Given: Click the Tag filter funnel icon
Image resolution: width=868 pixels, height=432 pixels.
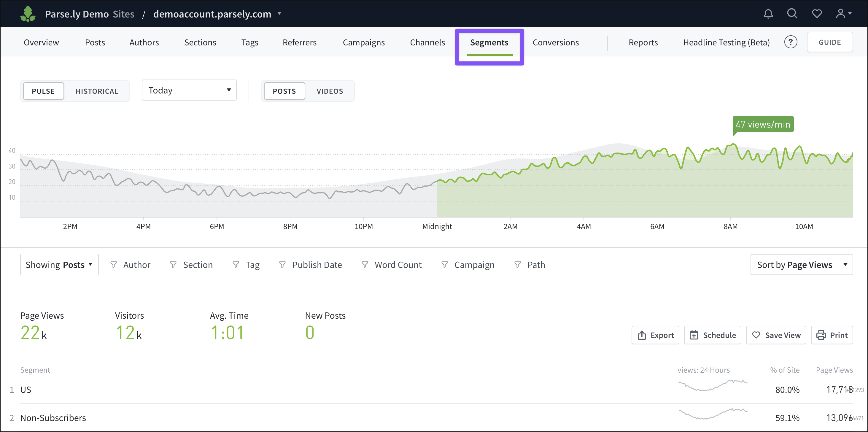Looking at the screenshot, I should (x=236, y=265).
